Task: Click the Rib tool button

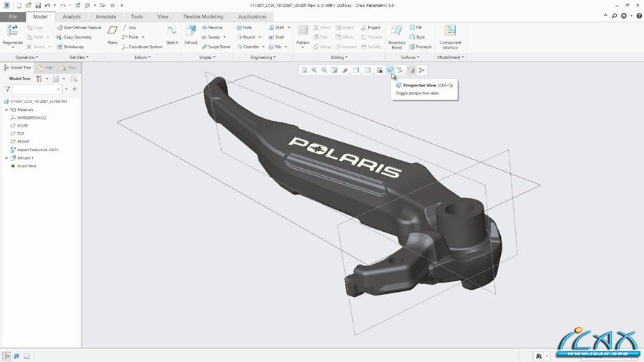Action: pos(275,47)
